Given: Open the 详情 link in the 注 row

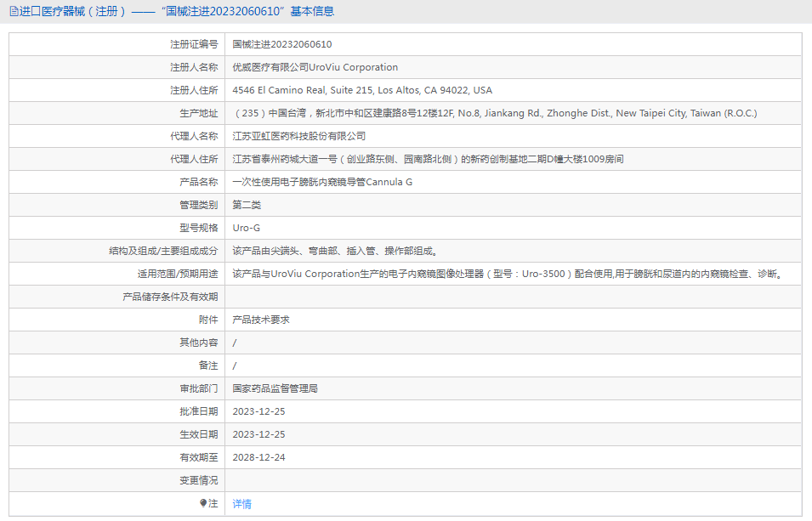Looking at the screenshot, I should tap(241, 504).
